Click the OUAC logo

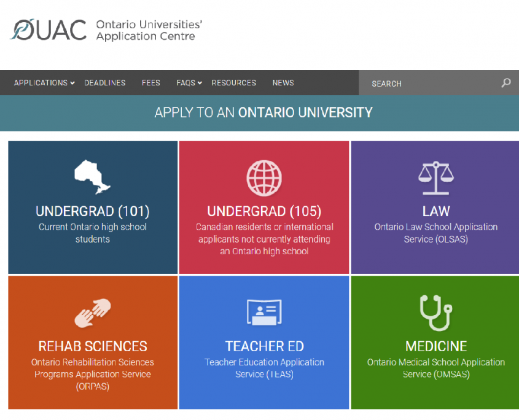49,30
